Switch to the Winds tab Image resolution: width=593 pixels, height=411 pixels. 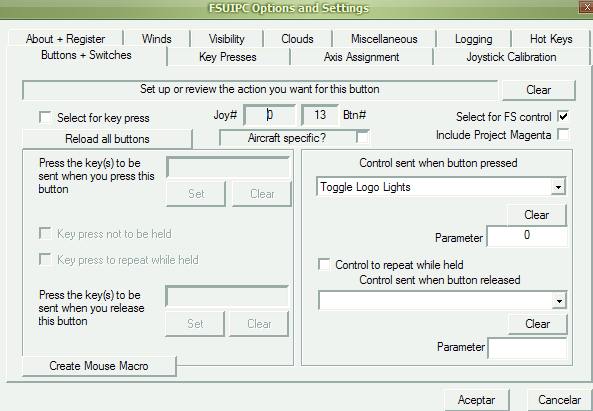(157, 39)
